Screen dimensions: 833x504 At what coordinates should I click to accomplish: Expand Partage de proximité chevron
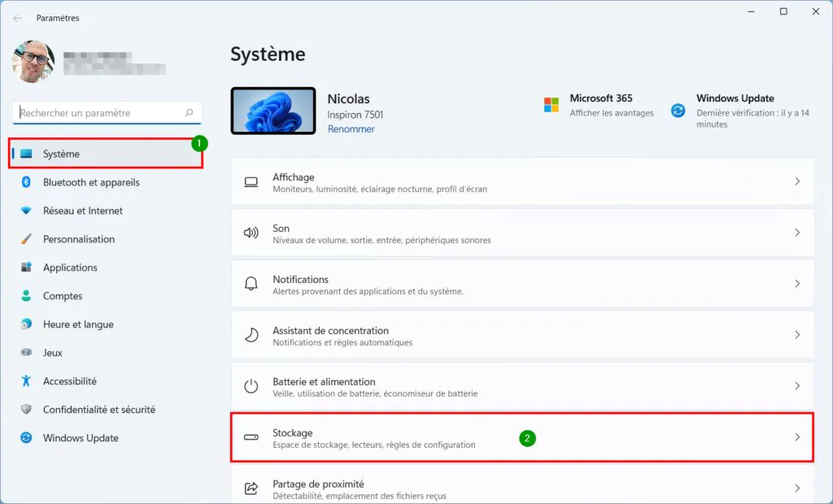[x=797, y=488]
